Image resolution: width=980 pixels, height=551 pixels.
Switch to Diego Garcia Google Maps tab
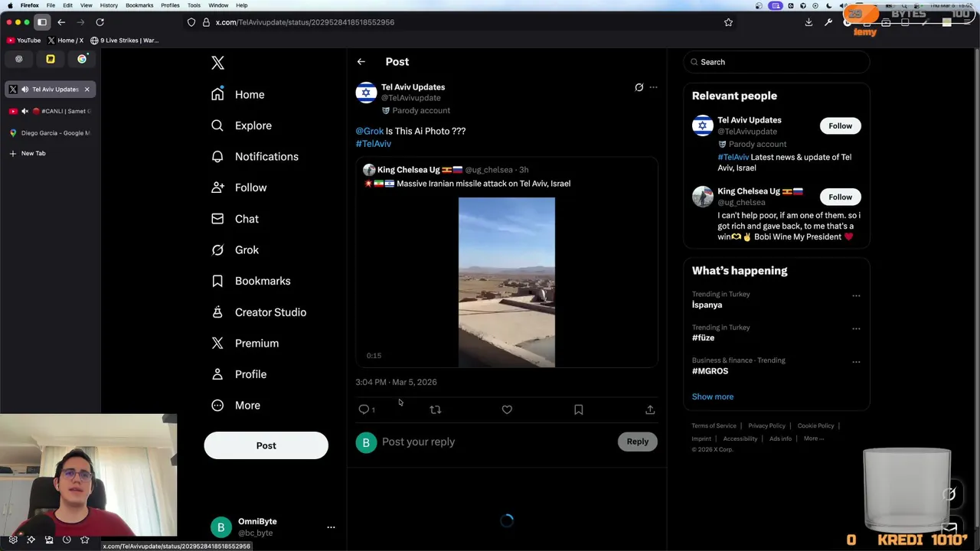[x=50, y=133]
